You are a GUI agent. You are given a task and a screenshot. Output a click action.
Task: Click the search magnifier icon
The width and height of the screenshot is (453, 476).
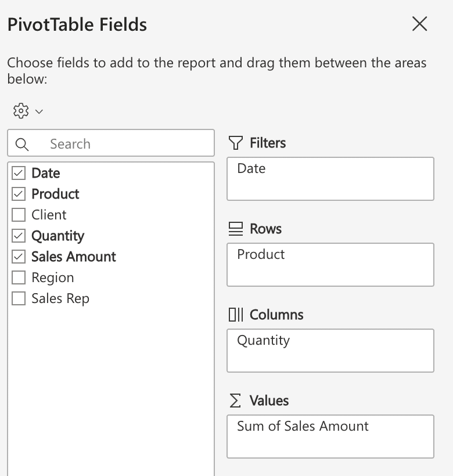(x=22, y=144)
